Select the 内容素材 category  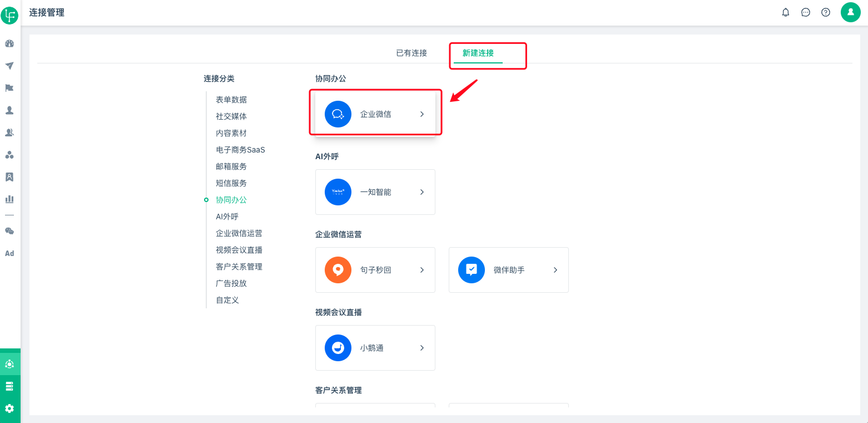point(231,133)
